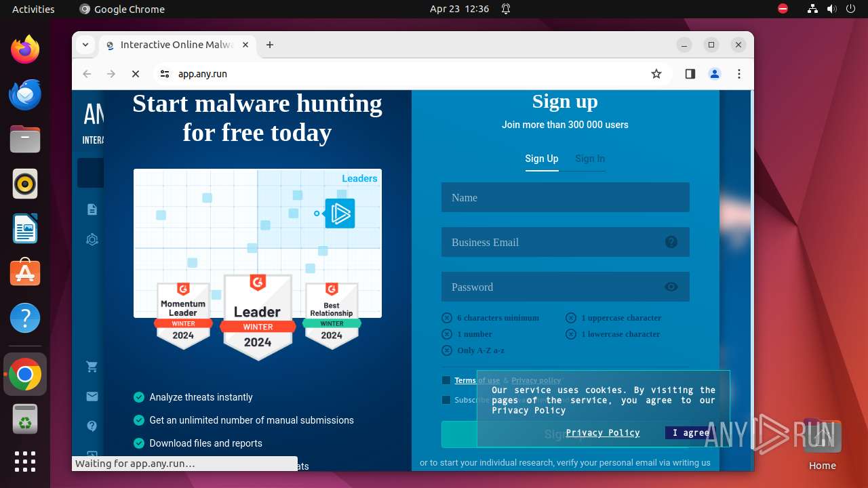Open Ubuntu Software store

25,273
